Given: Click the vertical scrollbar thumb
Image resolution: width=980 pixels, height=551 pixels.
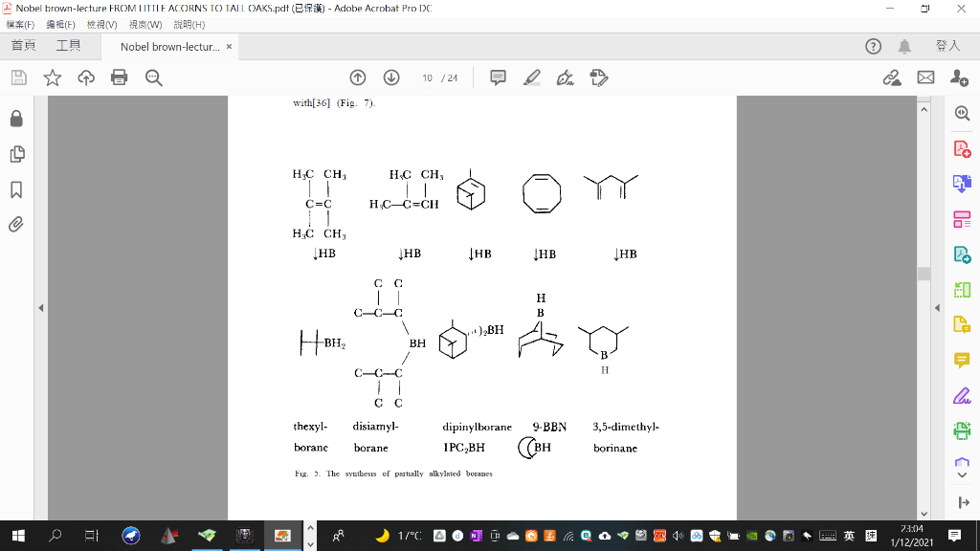Looking at the screenshot, I should point(924,274).
